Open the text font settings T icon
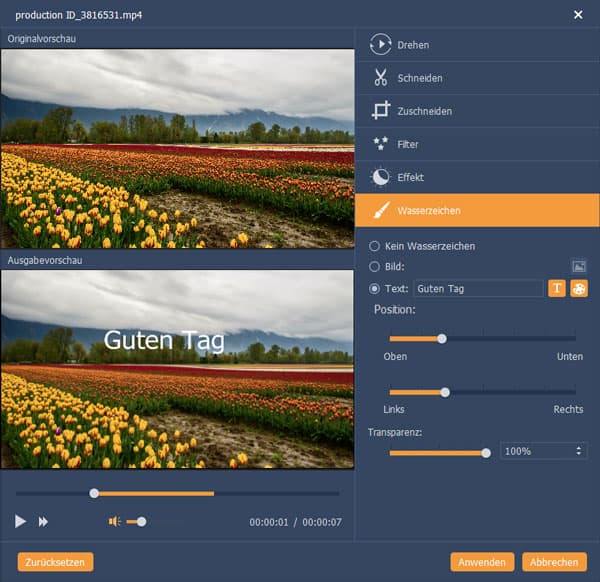This screenshot has height=582, width=600. pos(558,288)
